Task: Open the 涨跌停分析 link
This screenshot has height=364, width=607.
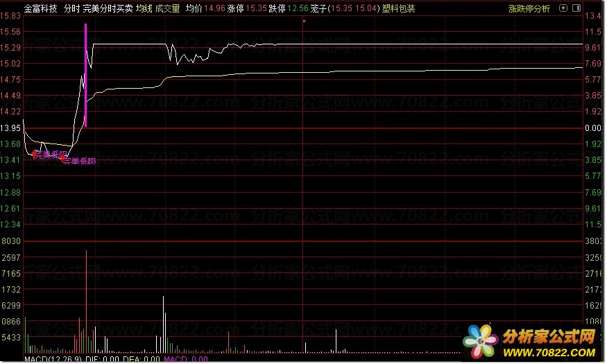Action: (x=529, y=8)
